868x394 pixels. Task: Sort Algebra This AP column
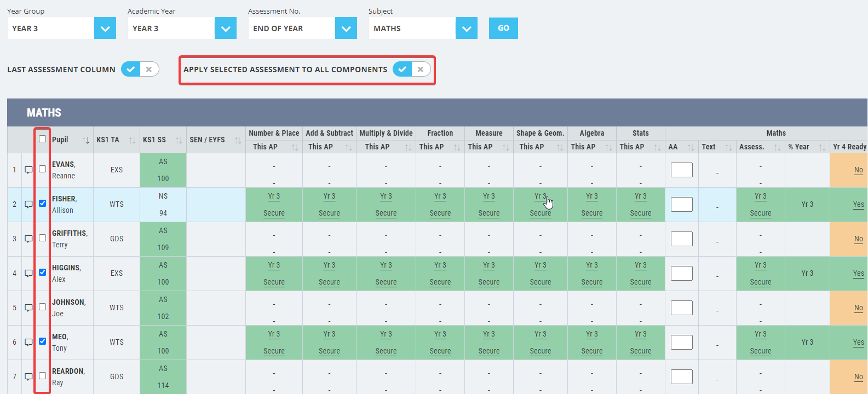coord(608,147)
